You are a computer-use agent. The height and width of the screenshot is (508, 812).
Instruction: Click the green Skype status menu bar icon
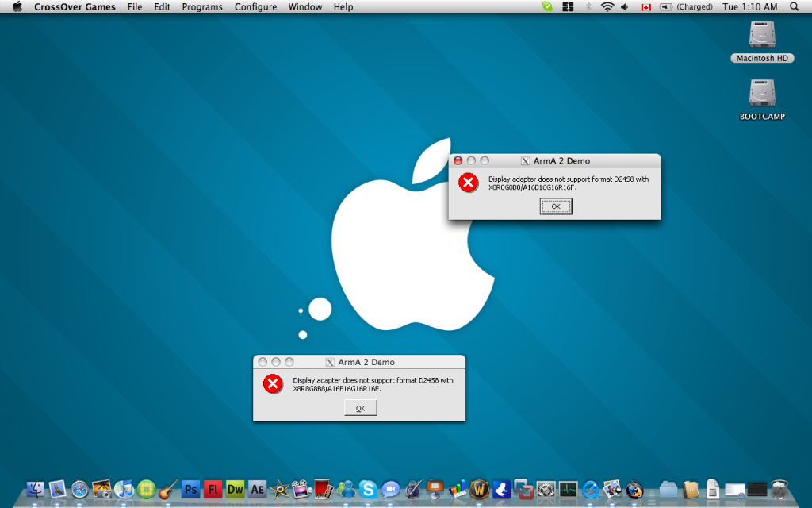[x=547, y=6]
